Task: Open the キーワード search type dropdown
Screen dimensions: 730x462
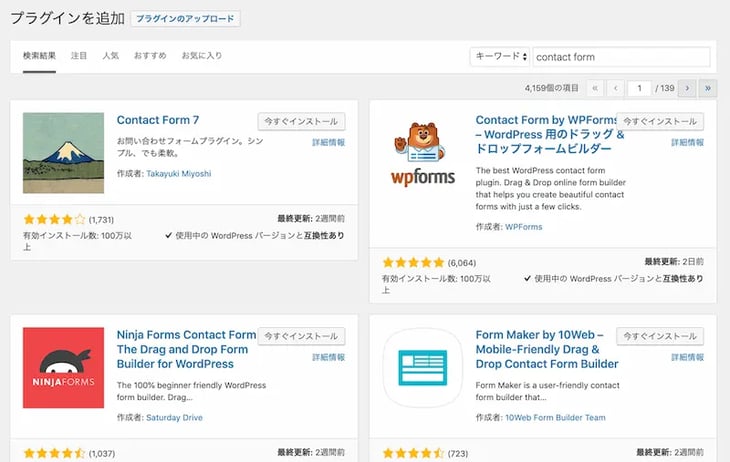Action: click(x=499, y=57)
